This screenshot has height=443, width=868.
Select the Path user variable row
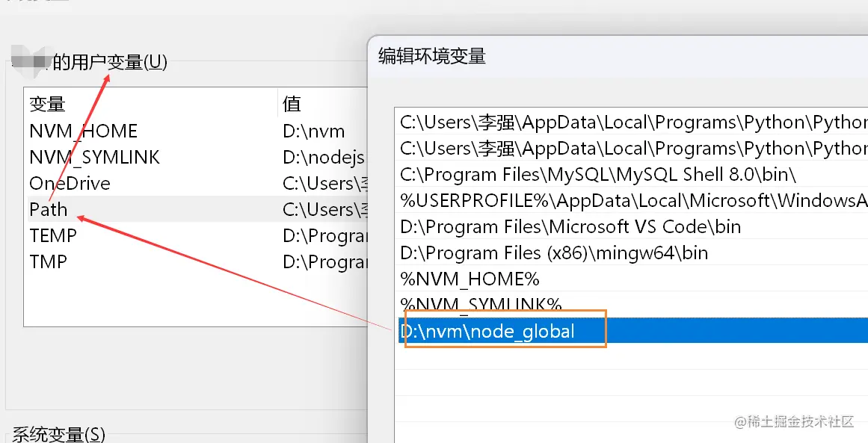pos(197,209)
